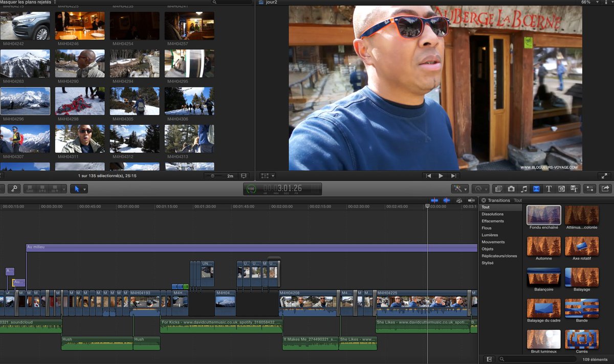Open the enhancements magic wand menu
Image resolution: width=614 pixels, height=364 pixels.
[x=459, y=189]
